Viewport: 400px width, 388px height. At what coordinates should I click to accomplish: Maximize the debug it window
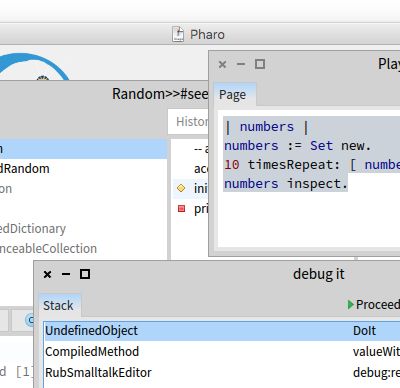[85, 274]
